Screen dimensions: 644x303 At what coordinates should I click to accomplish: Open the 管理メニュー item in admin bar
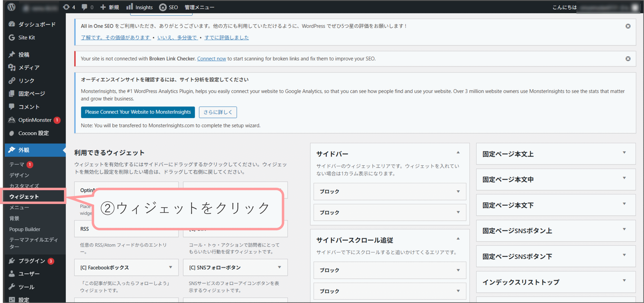[x=199, y=7]
